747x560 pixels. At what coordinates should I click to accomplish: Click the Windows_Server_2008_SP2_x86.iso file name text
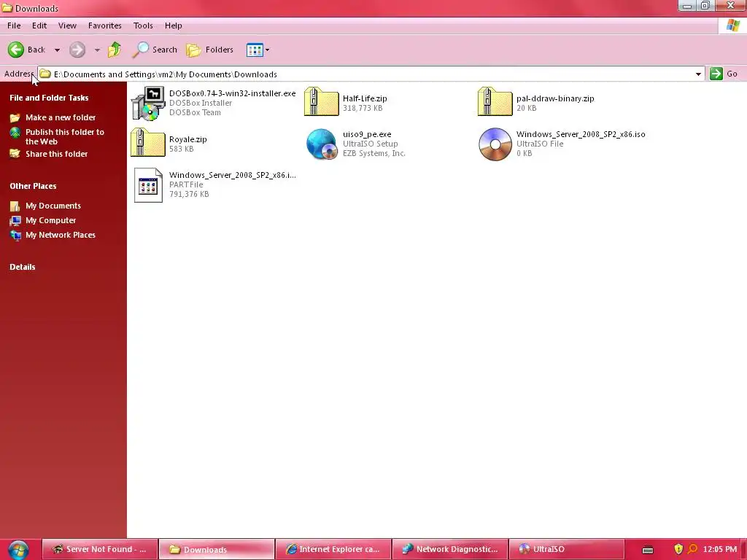point(581,134)
